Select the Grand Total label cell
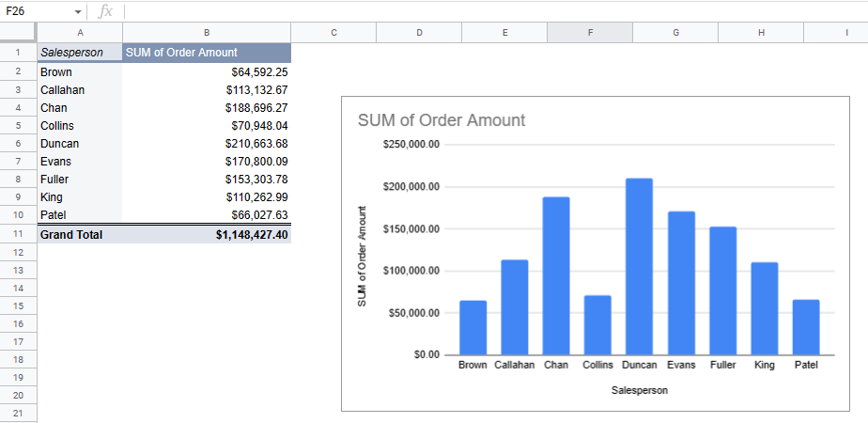Image resolution: width=868 pixels, height=423 pixels. point(79,234)
